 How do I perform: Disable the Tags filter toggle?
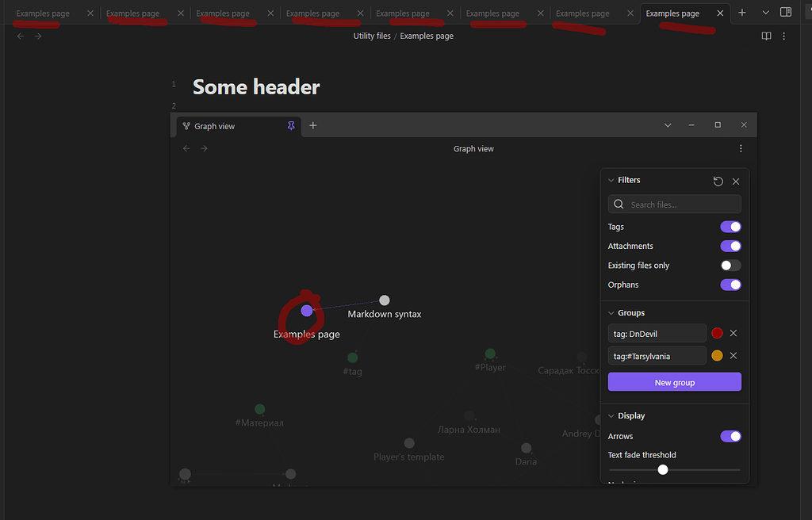coord(730,227)
